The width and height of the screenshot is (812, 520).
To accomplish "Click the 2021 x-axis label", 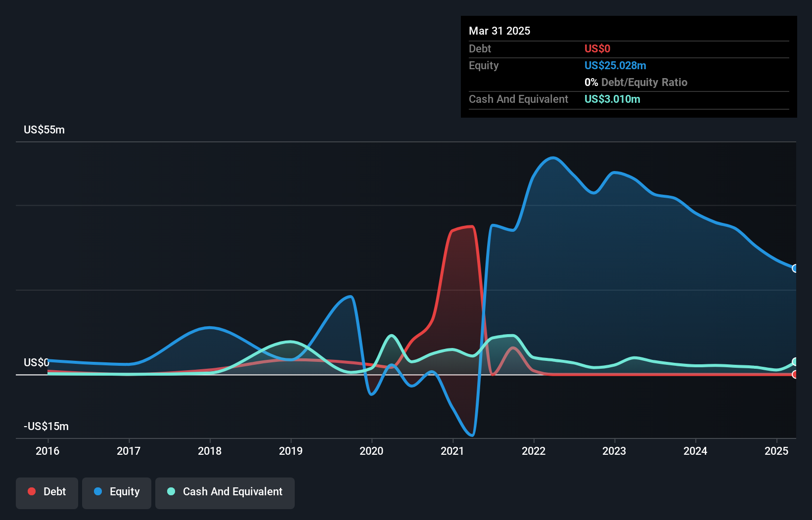I will point(452,451).
